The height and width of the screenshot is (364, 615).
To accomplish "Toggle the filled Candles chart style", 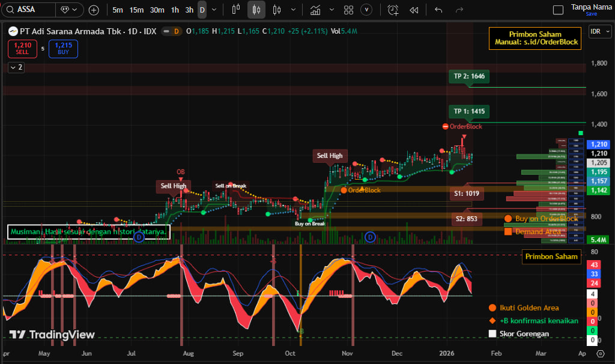I will pos(256,10).
